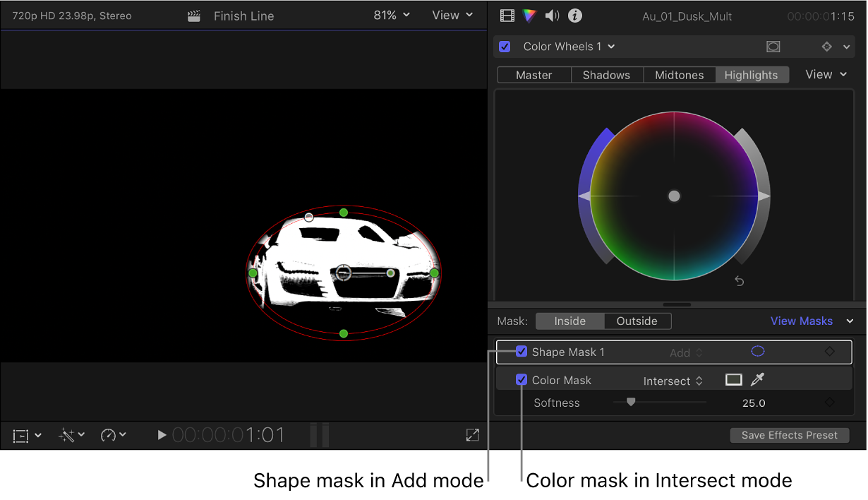Click the oval mask icon beside Color Wheels 1
Screen dimensions: 868x500
[773, 46]
